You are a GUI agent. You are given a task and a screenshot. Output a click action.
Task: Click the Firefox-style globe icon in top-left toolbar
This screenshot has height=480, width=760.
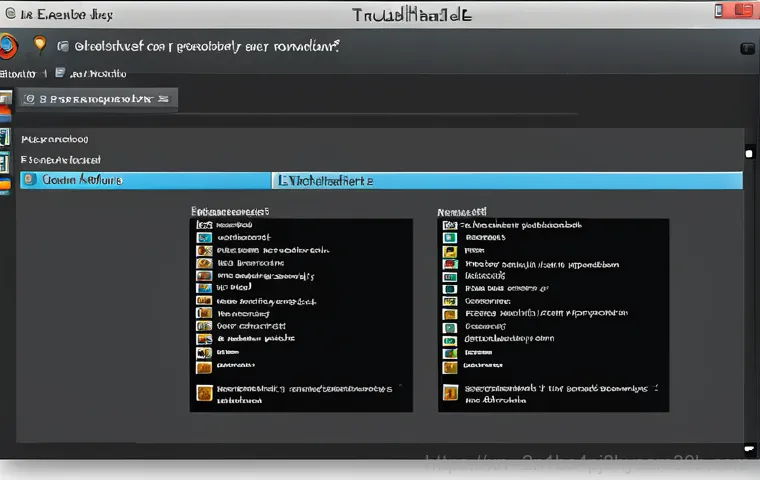tap(8, 46)
